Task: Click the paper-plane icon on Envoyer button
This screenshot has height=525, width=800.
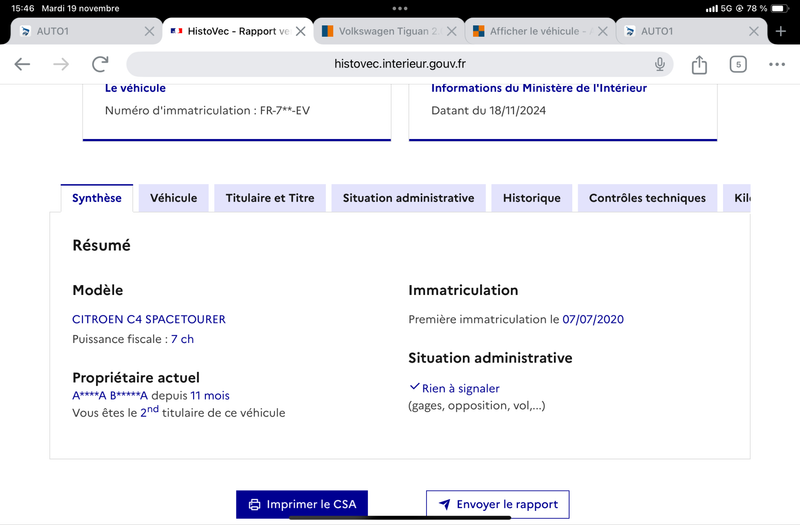Action: [x=444, y=505]
